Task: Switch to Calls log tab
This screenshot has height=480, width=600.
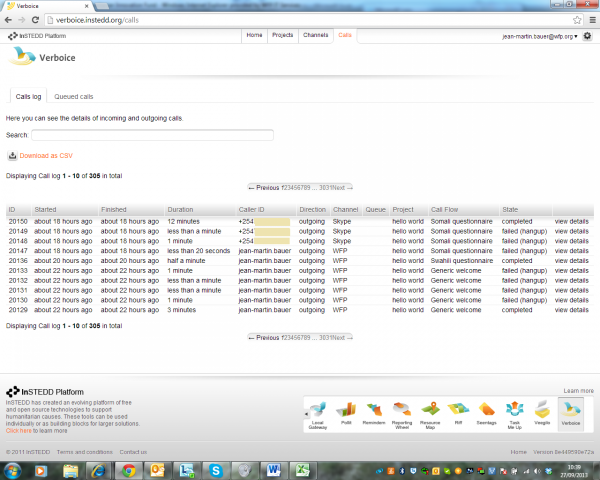Action: coord(28,96)
